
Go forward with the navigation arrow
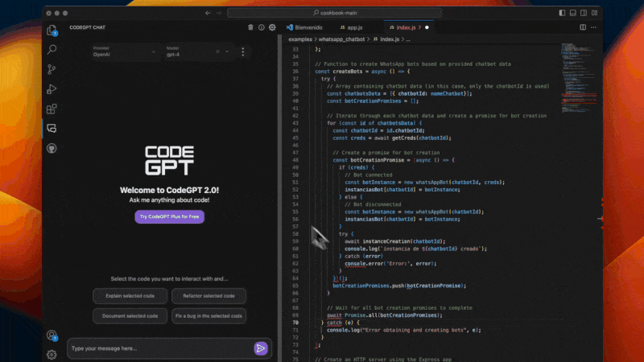219,13
